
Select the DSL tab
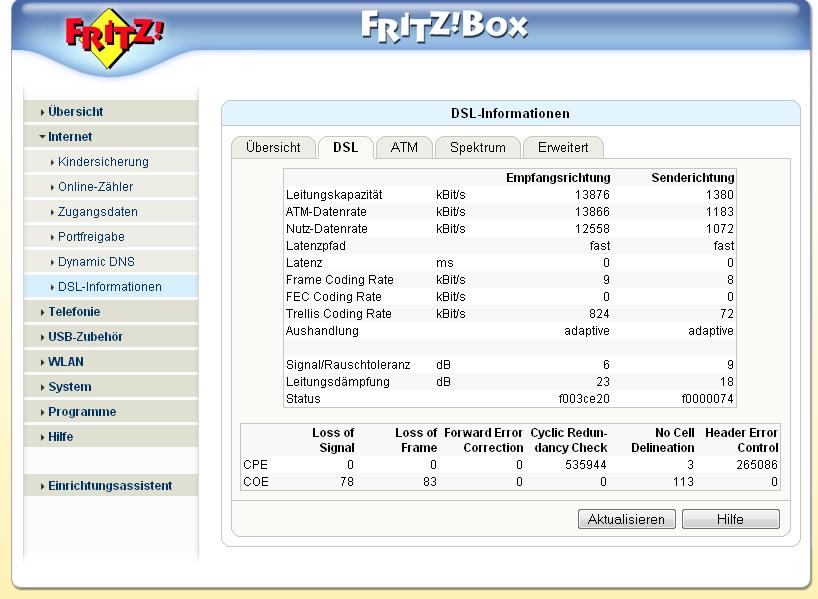(345, 148)
